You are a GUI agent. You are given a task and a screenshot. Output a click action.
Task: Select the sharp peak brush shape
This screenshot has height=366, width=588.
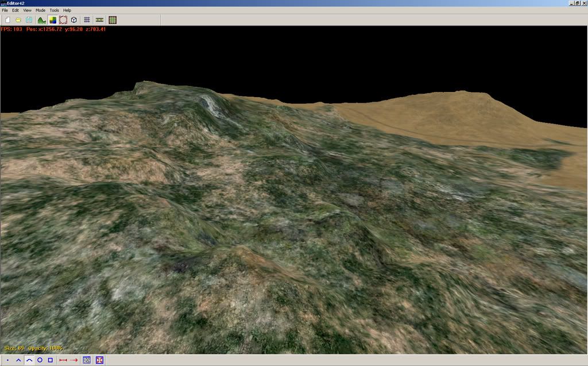click(18, 360)
